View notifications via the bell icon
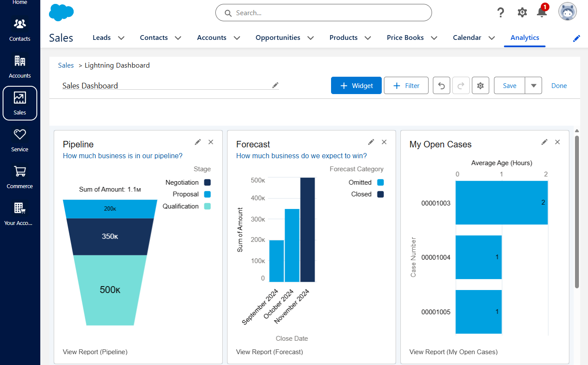This screenshot has height=365, width=588. 542,13
